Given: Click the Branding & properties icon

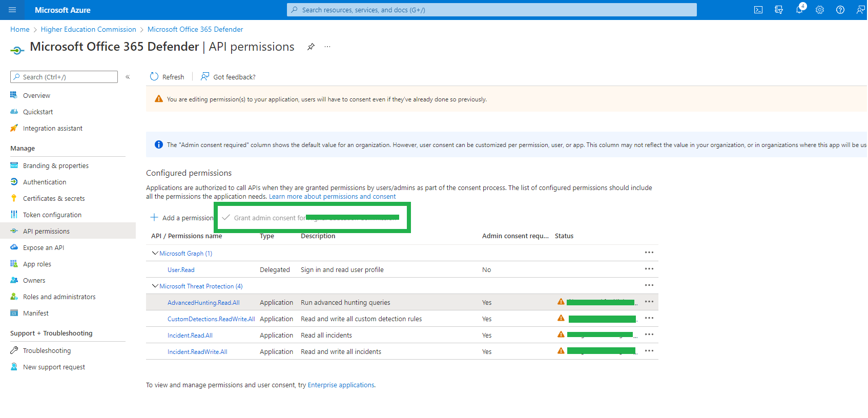Looking at the screenshot, I should coord(14,165).
